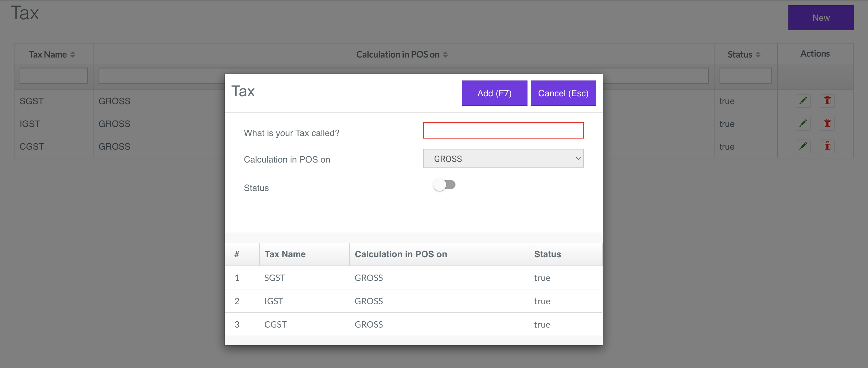
Task: Click the New button
Action: coord(821,18)
